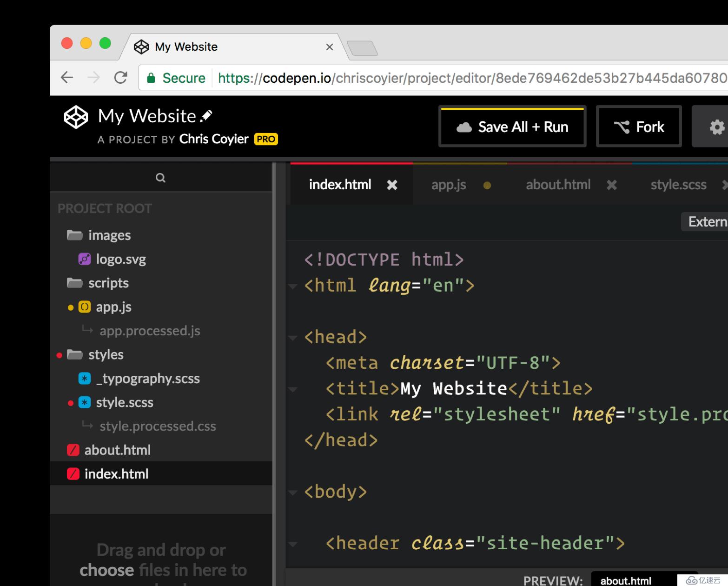Click the link stylesheet code line
Screen dimensions: 728x586
526,414
